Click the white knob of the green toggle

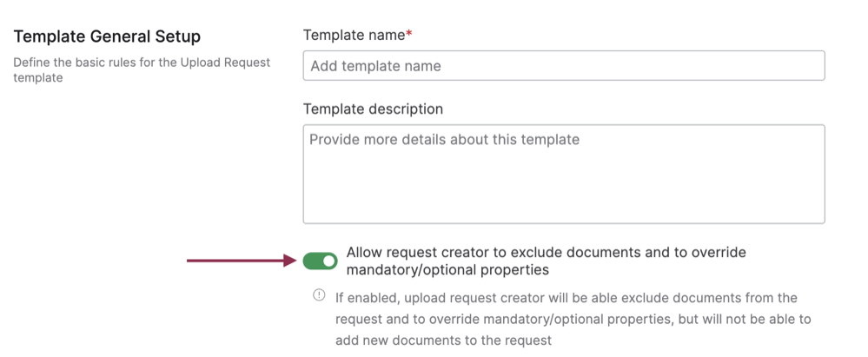tap(328, 261)
